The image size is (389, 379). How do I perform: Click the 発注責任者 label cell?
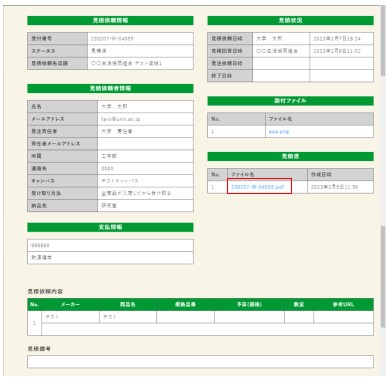[x=63, y=131]
